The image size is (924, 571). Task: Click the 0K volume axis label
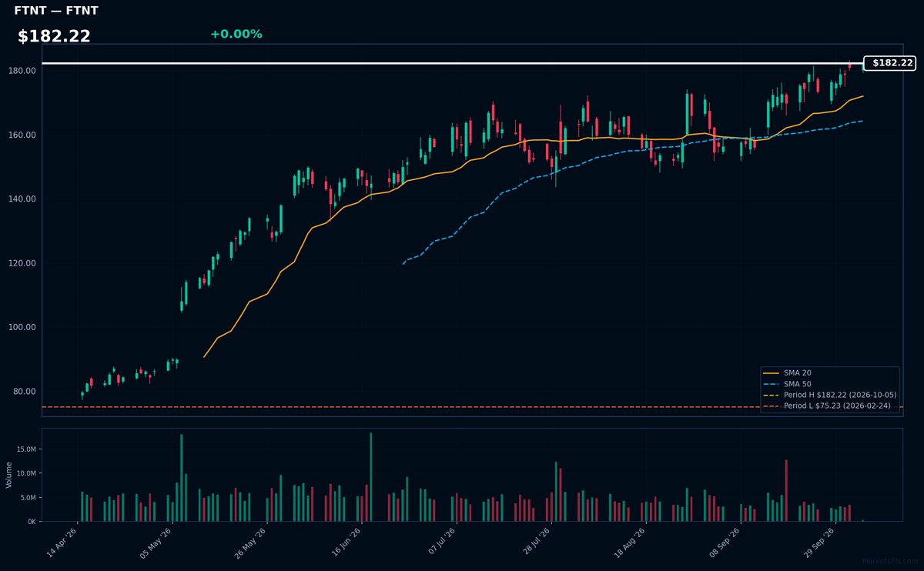pyautogui.click(x=32, y=522)
